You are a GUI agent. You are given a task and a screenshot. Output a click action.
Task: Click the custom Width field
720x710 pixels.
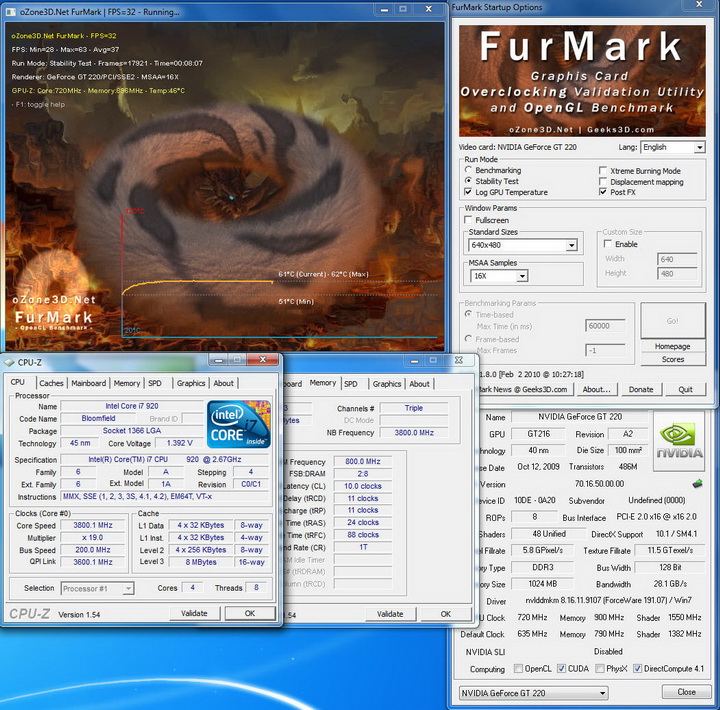[677, 259]
